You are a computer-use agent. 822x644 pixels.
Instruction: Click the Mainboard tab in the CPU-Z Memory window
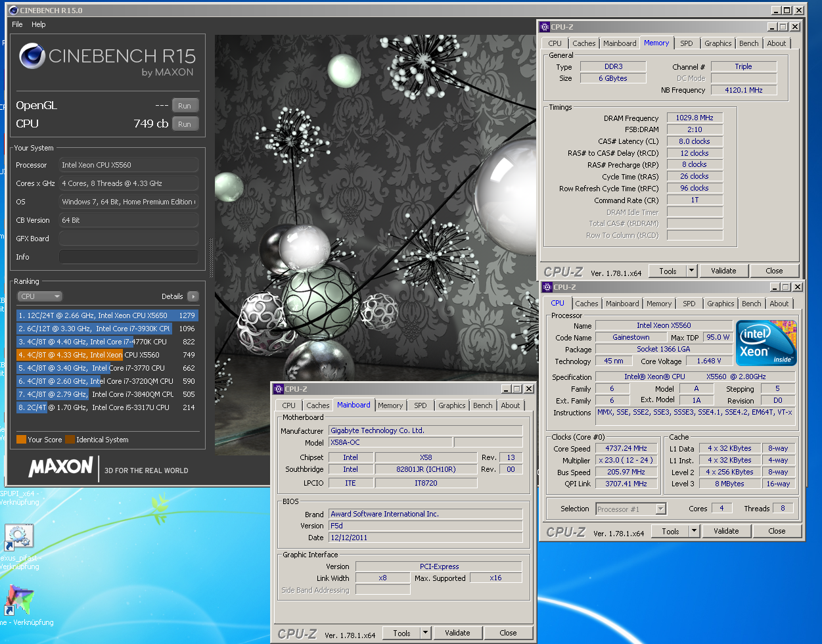[x=620, y=43]
